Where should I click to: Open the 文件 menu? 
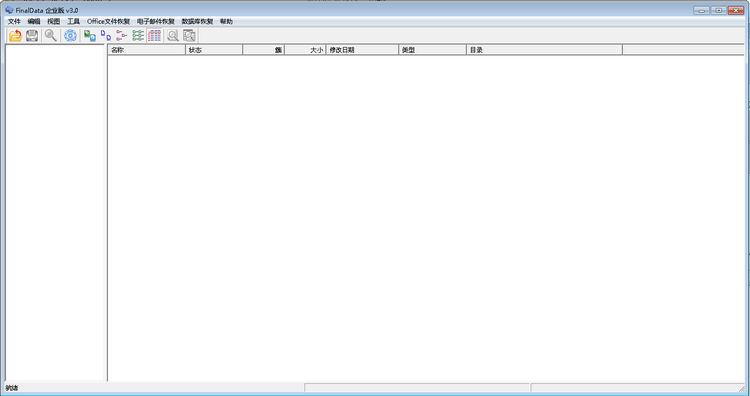(14, 22)
